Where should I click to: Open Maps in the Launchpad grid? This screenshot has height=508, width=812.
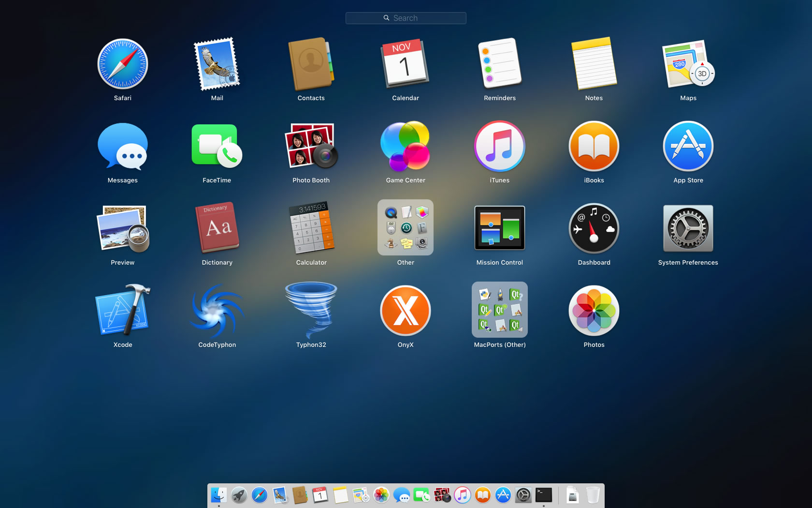[x=688, y=64]
